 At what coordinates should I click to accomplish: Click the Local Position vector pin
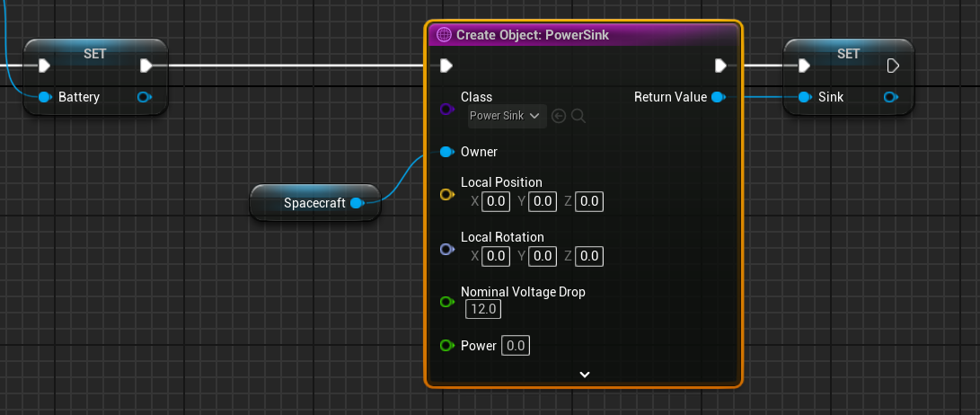[446, 194]
